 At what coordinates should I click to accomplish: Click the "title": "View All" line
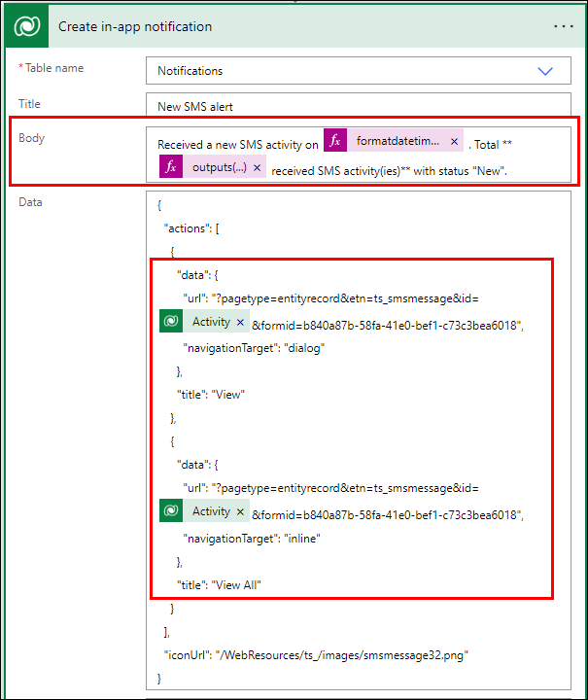pyautogui.click(x=219, y=584)
